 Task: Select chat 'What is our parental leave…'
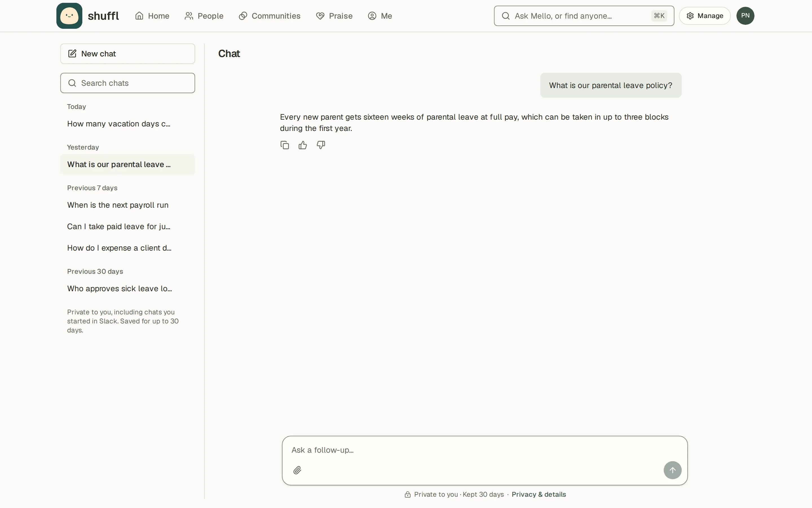click(x=127, y=164)
